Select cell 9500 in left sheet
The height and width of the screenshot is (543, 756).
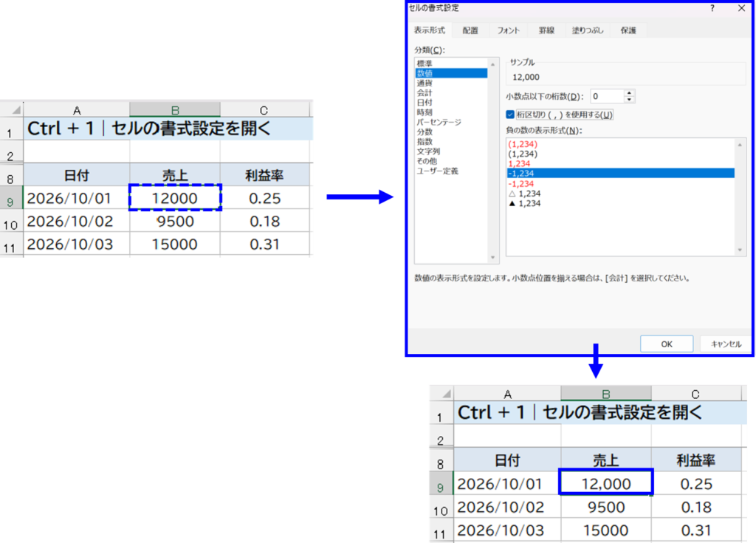(x=175, y=221)
